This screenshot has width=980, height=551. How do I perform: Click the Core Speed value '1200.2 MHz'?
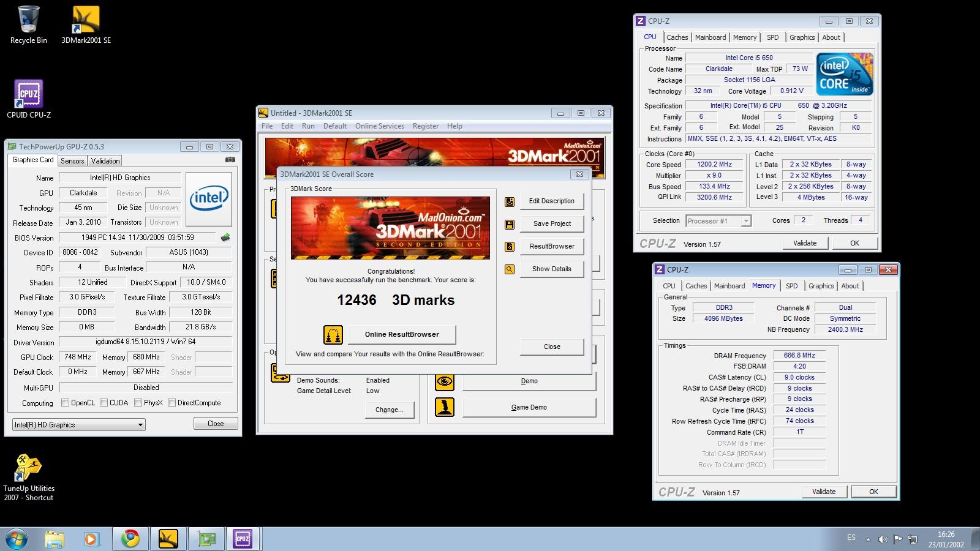[714, 165]
